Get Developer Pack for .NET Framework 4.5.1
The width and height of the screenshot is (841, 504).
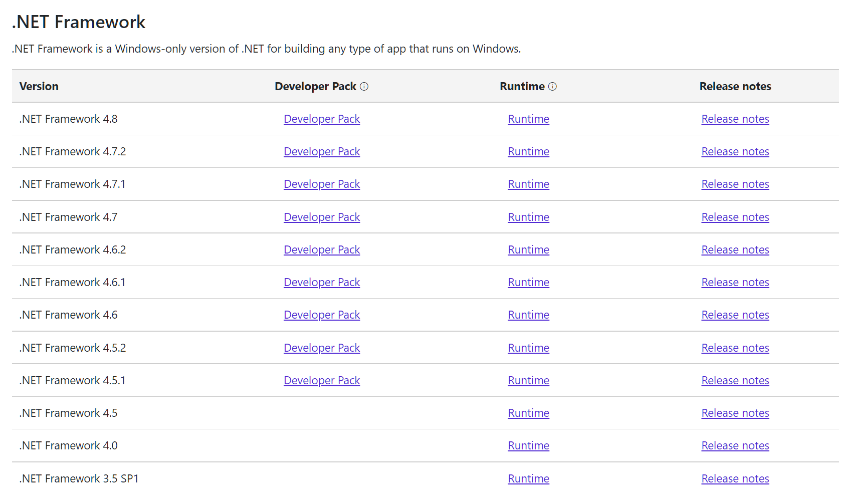[322, 381]
